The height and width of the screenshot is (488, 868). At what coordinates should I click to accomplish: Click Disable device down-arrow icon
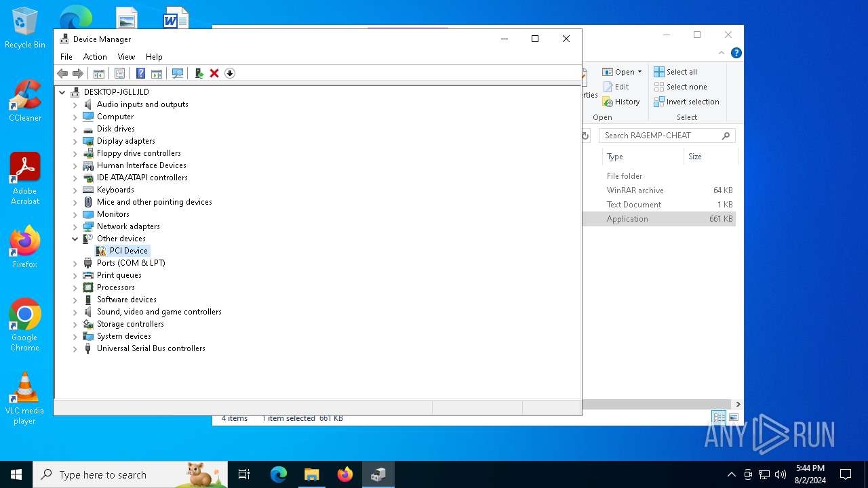(x=230, y=73)
